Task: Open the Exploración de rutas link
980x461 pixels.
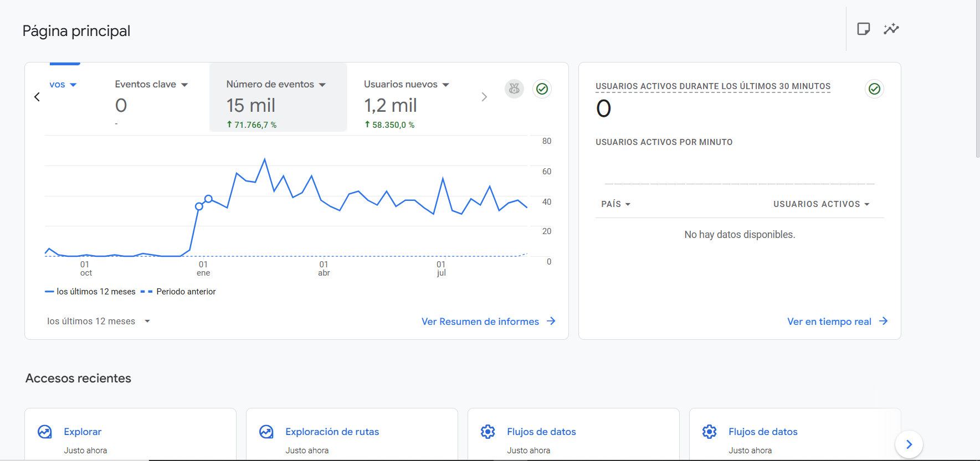Action: point(332,432)
